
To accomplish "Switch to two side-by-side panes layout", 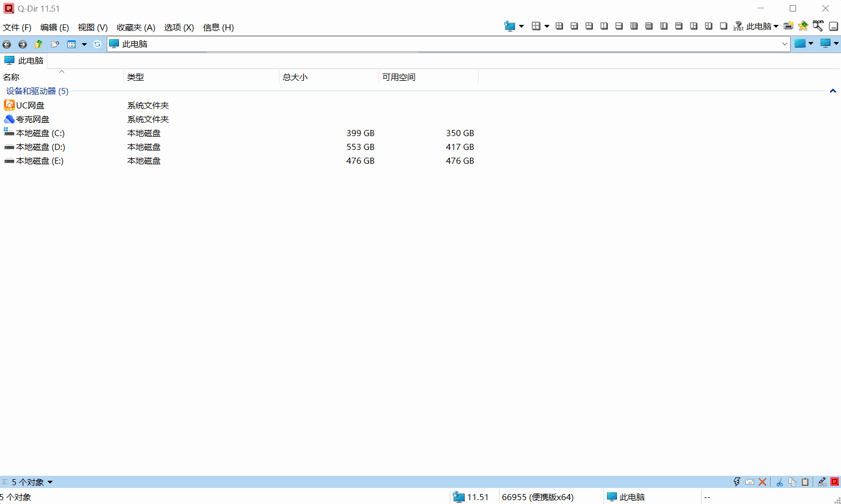I will coord(604,26).
